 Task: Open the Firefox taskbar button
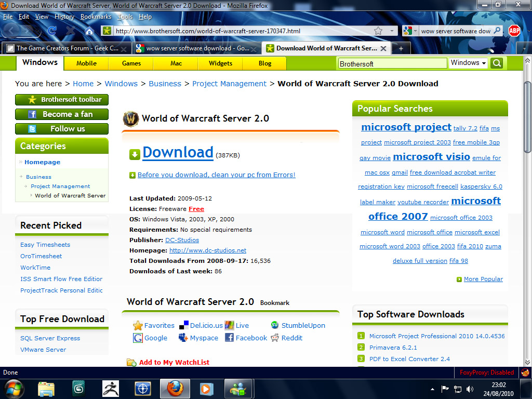(175, 389)
